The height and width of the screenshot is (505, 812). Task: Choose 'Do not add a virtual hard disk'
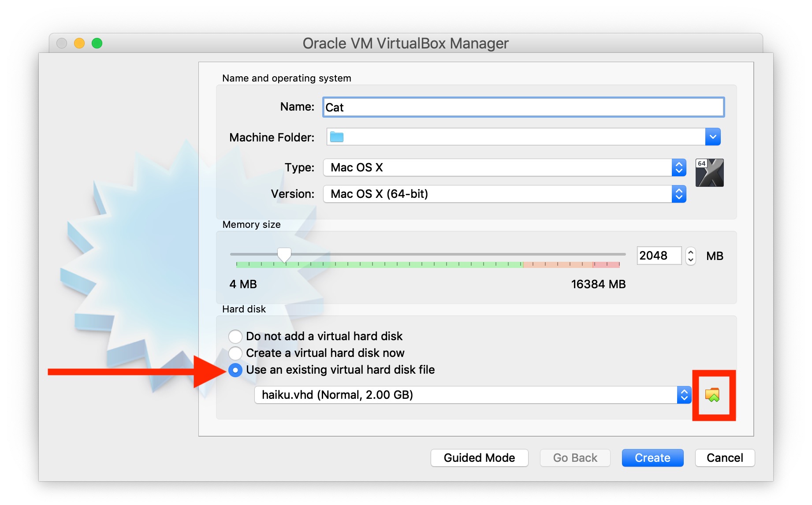coord(235,336)
